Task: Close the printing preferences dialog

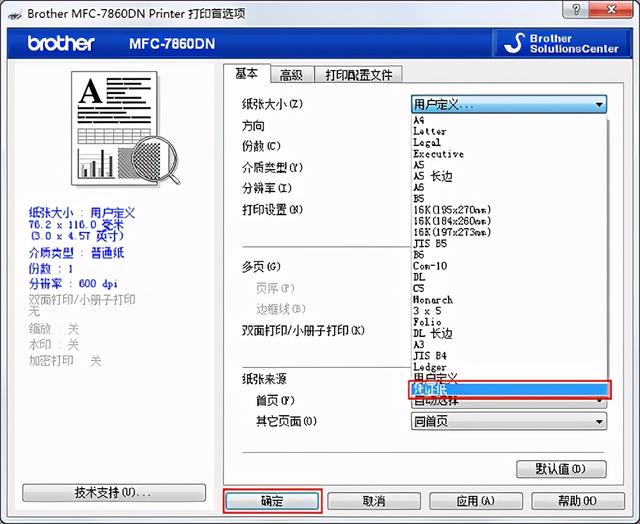Action: point(611,9)
